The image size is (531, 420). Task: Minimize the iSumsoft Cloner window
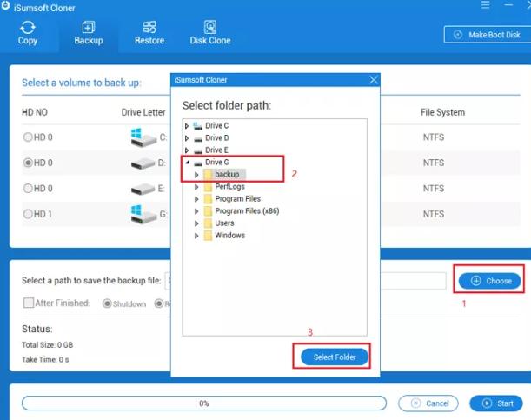[508, 5]
